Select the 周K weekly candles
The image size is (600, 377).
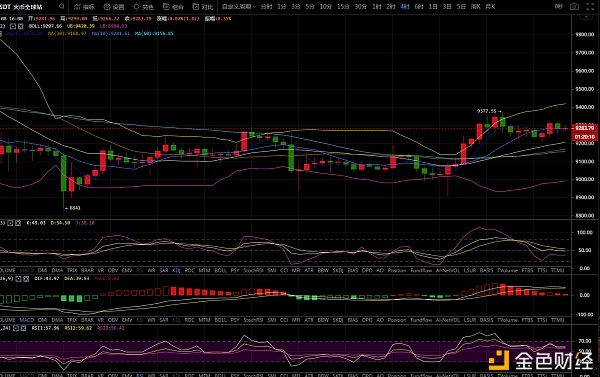point(476,7)
